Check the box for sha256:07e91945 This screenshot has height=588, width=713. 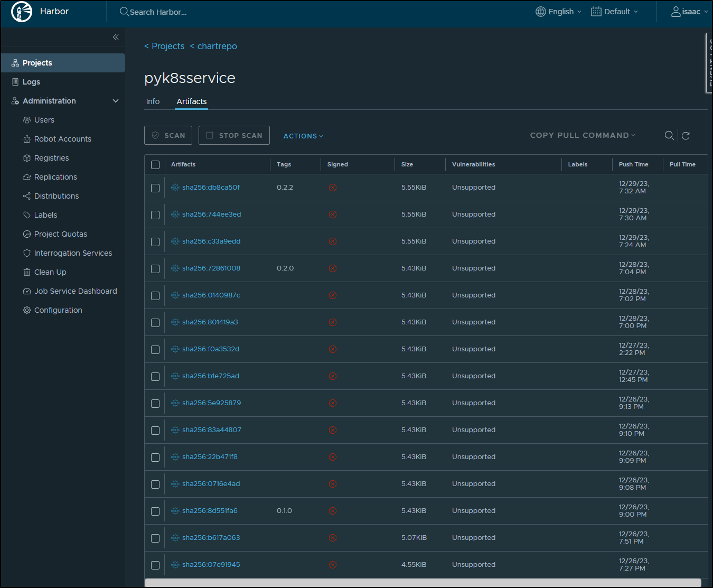tap(155, 565)
